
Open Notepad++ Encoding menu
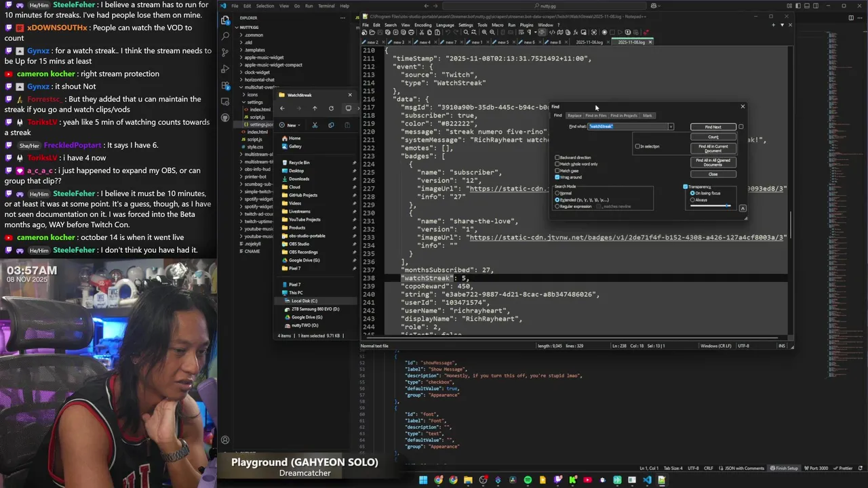pyautogui.click(x=423, y=25)
